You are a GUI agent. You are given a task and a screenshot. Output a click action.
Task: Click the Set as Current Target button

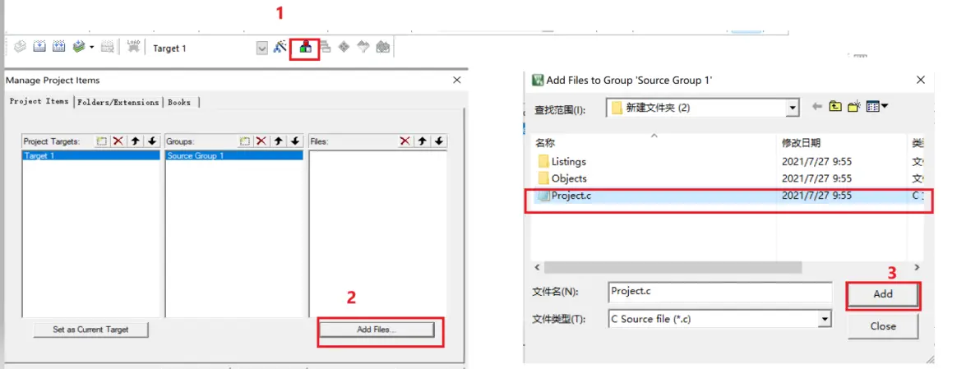(90, 330)
